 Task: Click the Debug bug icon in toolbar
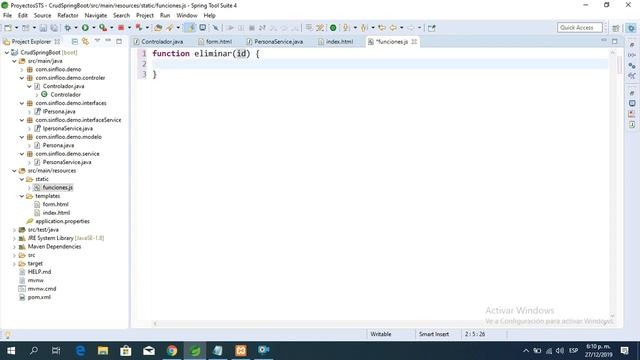click(x=68, y=28)
